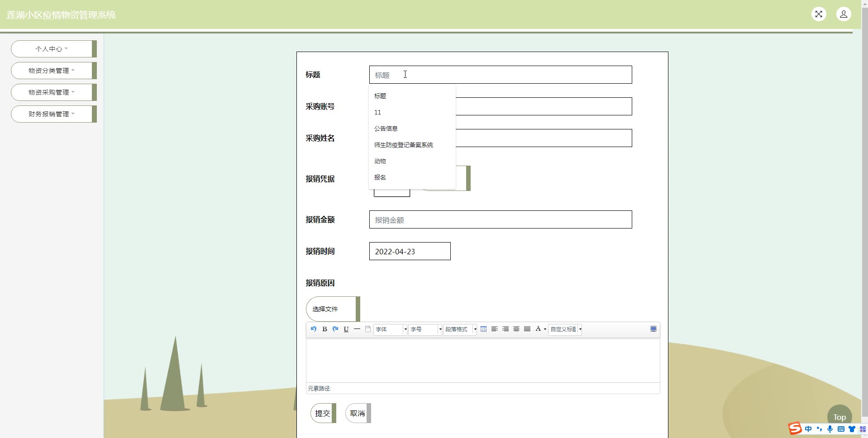Click the fullscreen toggle icon in header

point(819,14)
